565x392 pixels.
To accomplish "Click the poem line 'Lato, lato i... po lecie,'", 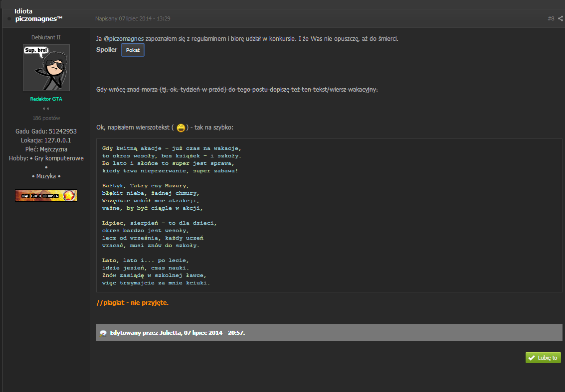I will click(x=145, y=261).
